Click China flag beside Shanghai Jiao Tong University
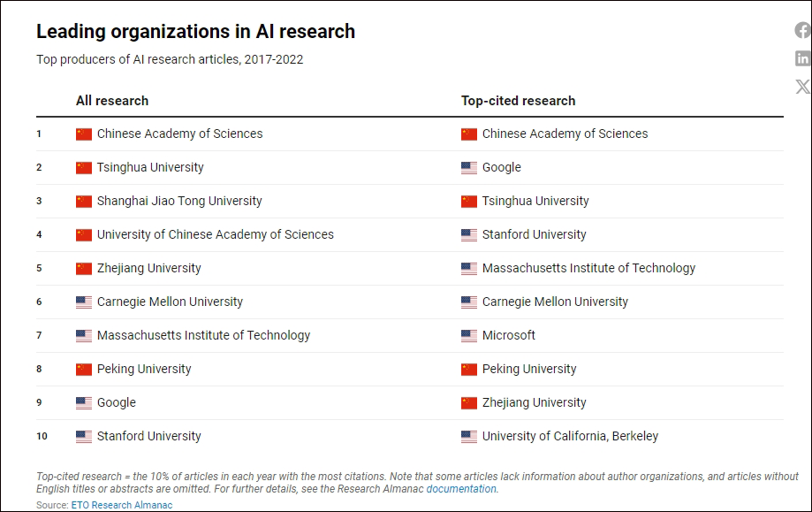 (84, 202)
